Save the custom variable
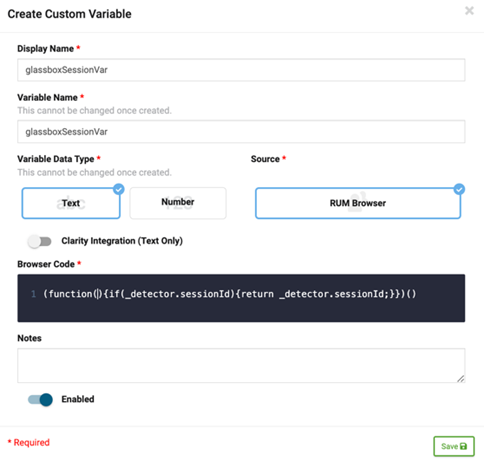This screenshot has width=484, height=461. 454,446
